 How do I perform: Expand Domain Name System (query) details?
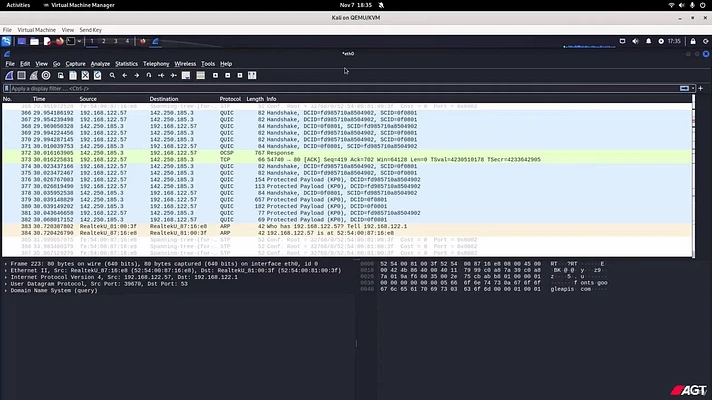coord(6,291)
